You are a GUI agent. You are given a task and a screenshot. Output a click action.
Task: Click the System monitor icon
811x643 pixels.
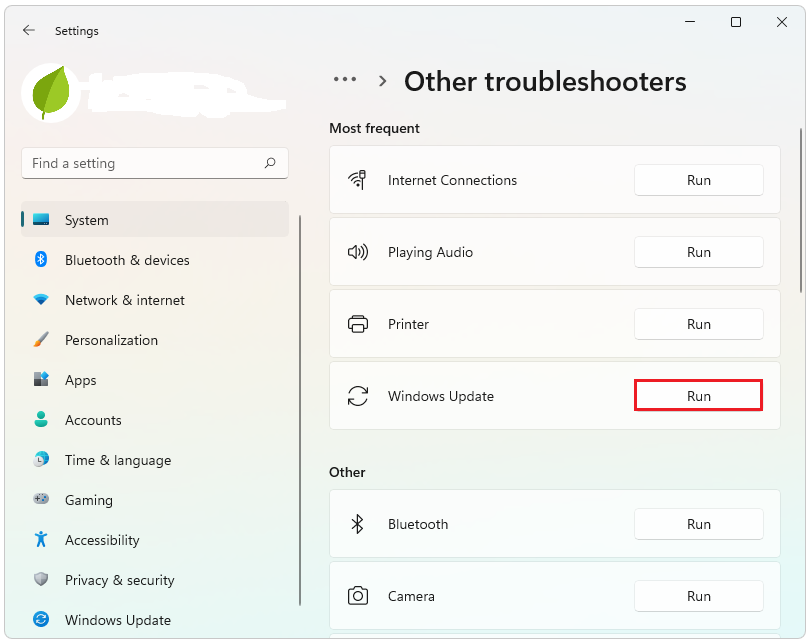[x=41, y=220]
